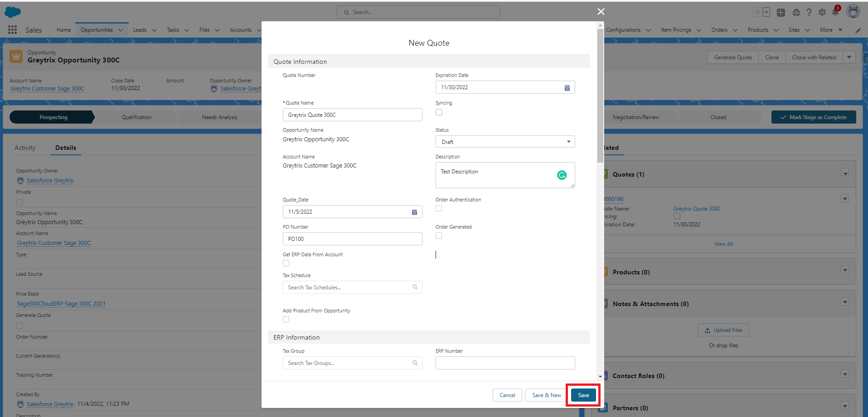The height and width of the screenshot is (417, 868).
Task: Click the modal vertical scrollbar thumb
Action: tap(601, 95)
